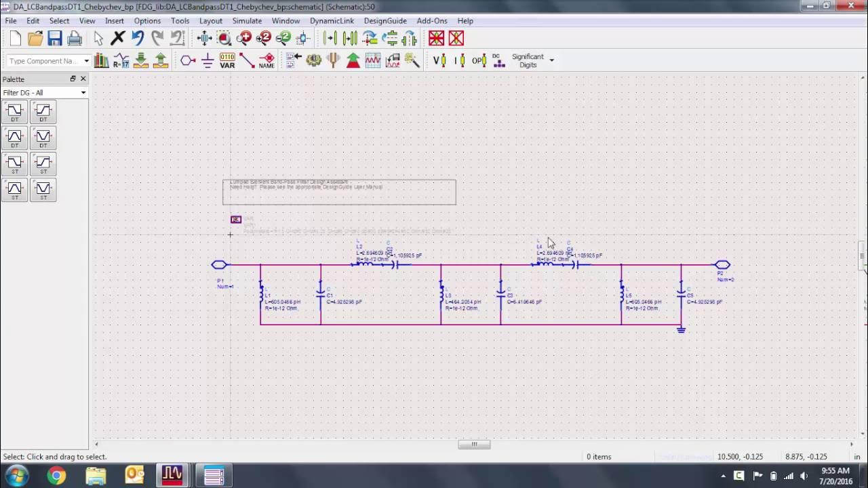Select the pointer arrow tool
This screenshot has width=868, height=488.
[x=98, y=39]
